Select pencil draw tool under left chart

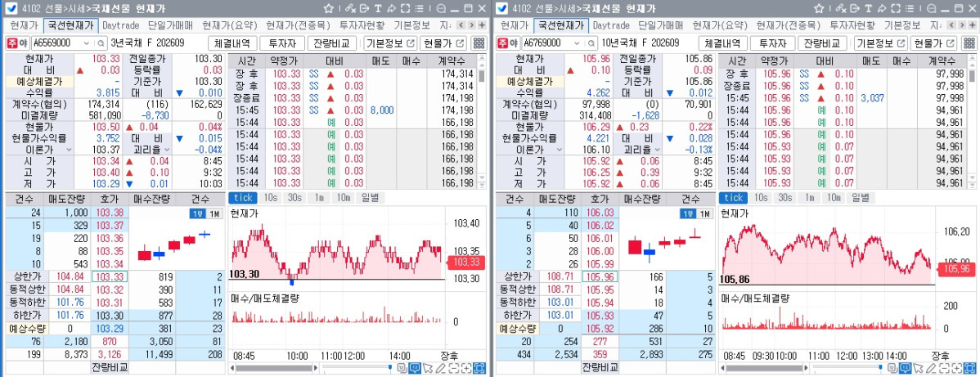pos(441,368)
